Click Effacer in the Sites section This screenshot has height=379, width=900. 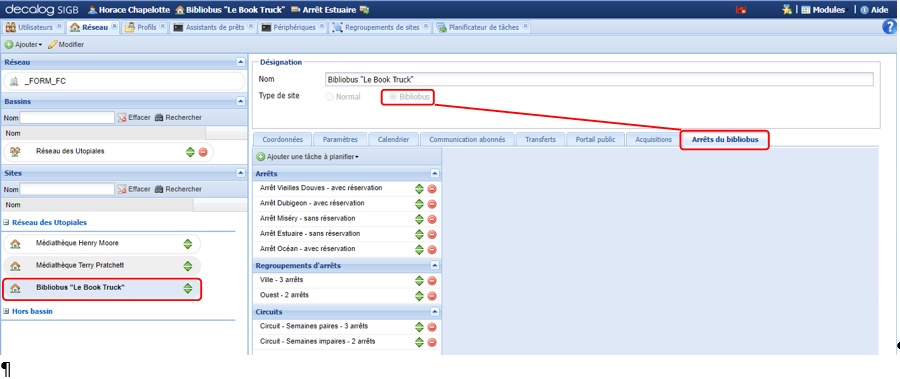point(134,189)
